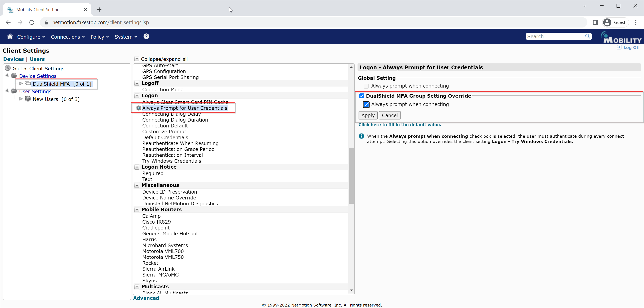The width and height of the screenshot is (644, 308).
Task: Click the New Users group icon
Action: [28, 99]
